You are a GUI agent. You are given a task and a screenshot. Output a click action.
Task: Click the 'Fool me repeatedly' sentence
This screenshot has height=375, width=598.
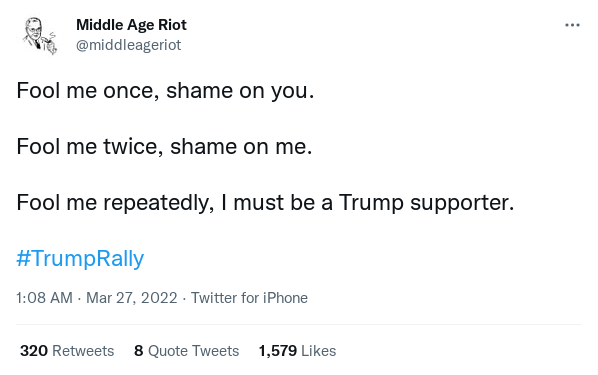[x=265, y=203]
